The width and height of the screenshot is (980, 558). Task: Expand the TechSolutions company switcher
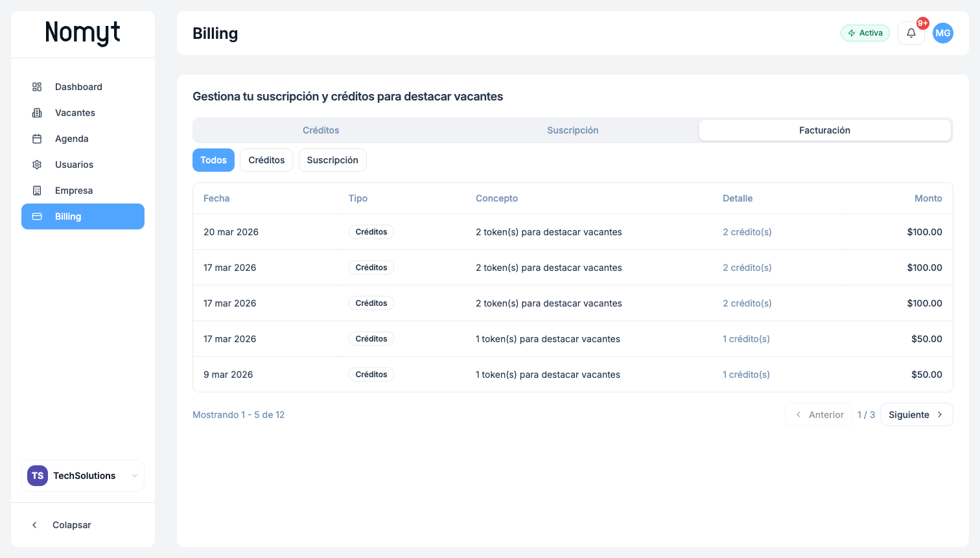point(83,476)
